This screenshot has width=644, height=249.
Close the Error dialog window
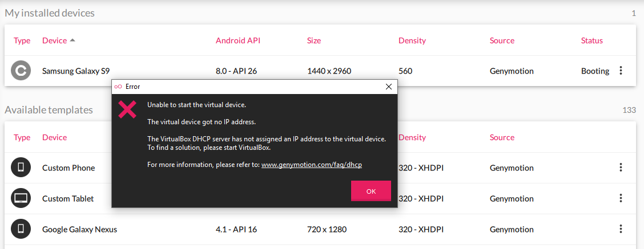pyautogui.click(x=389, y=87)
